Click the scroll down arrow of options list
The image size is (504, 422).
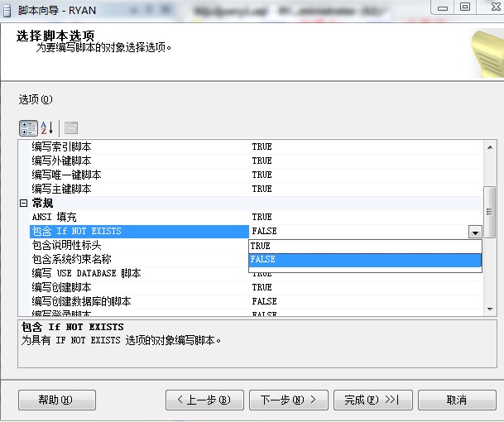click(489, 310)
